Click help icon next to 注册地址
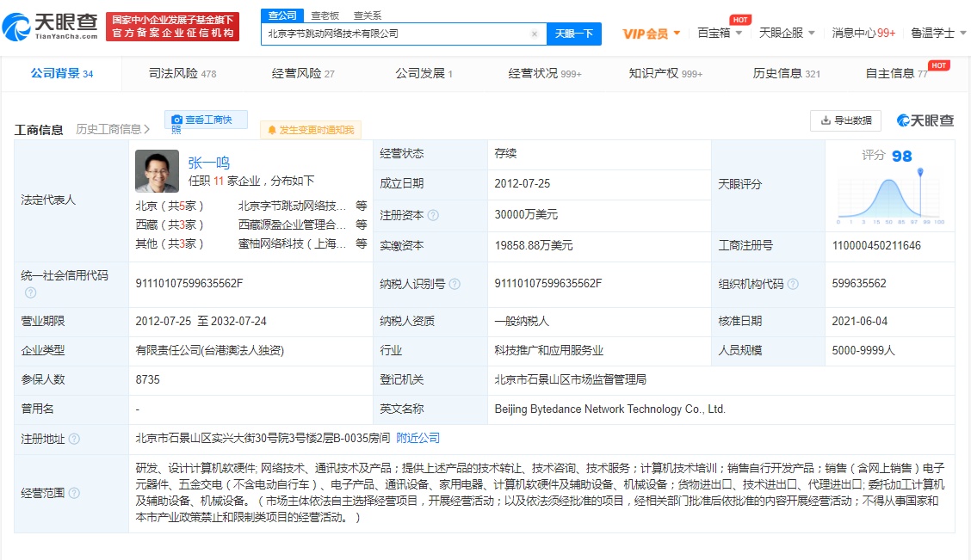The width and height of the screenshot is (971, 560). (74, 439)
